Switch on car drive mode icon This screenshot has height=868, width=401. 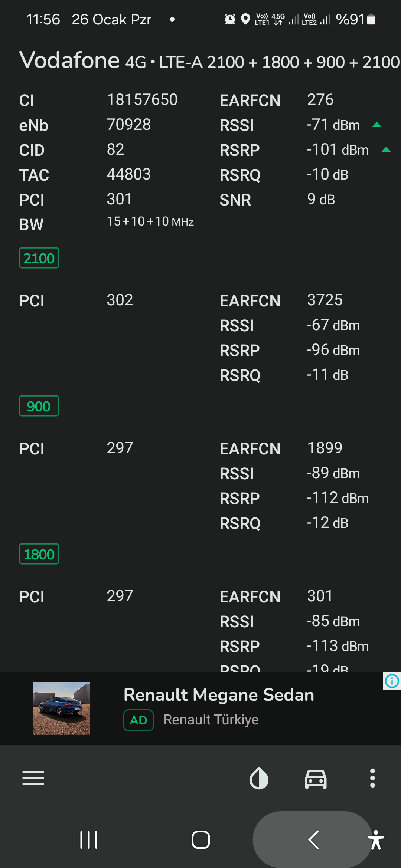coord(316,778)
